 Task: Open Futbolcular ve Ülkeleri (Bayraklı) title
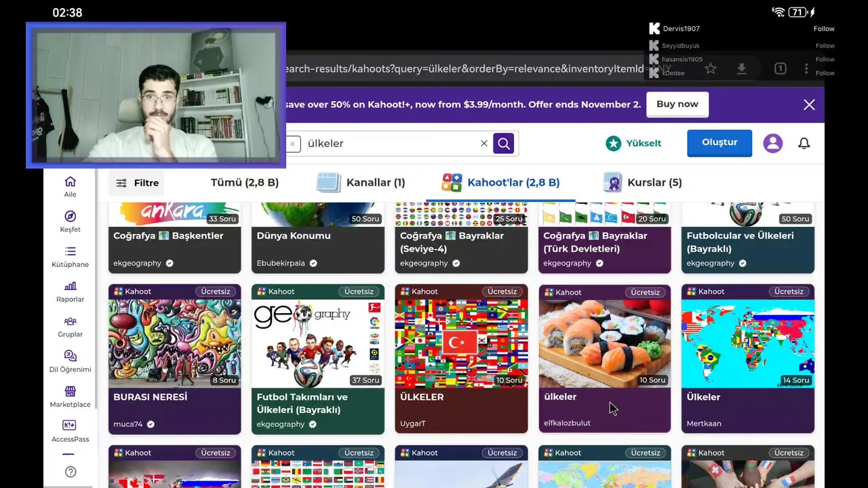click(741, 242)
